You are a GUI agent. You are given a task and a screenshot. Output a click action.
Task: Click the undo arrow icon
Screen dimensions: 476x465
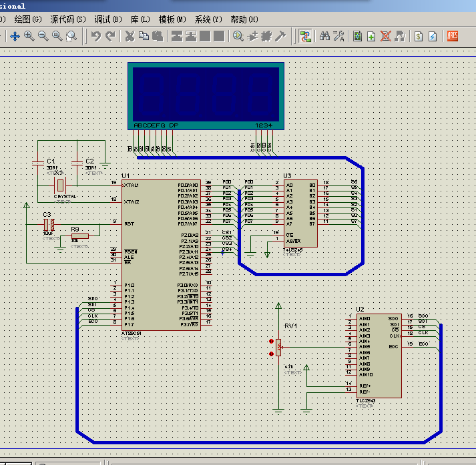pyautogui.click(x=96, y=37)
